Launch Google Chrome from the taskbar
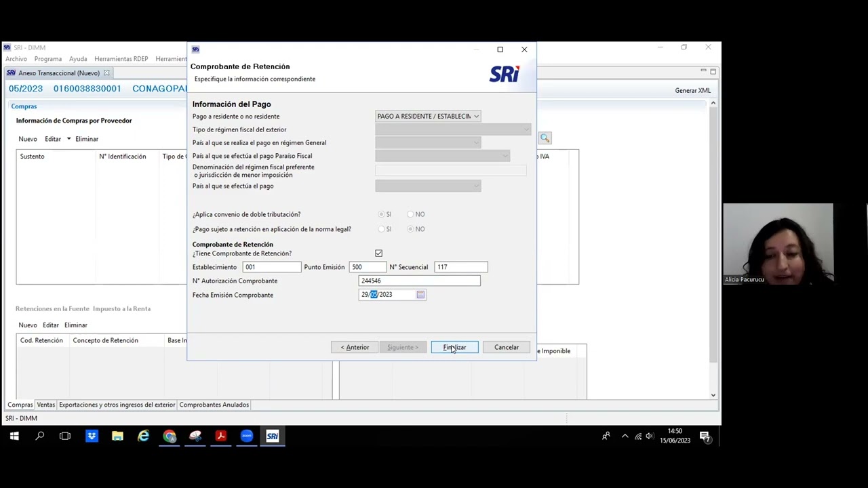The image size is (868, 488). [170, 436]
